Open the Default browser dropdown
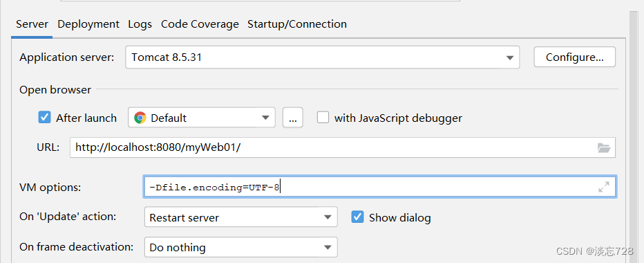The height and width of the screenshot is (263, 644). click(202, 118)
